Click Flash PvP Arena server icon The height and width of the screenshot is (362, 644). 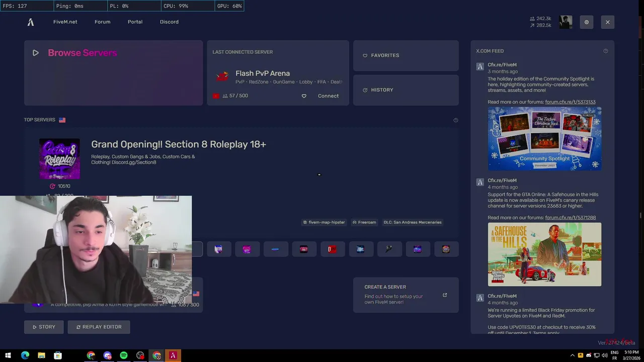pyautogui.click(x=222, y=77)
